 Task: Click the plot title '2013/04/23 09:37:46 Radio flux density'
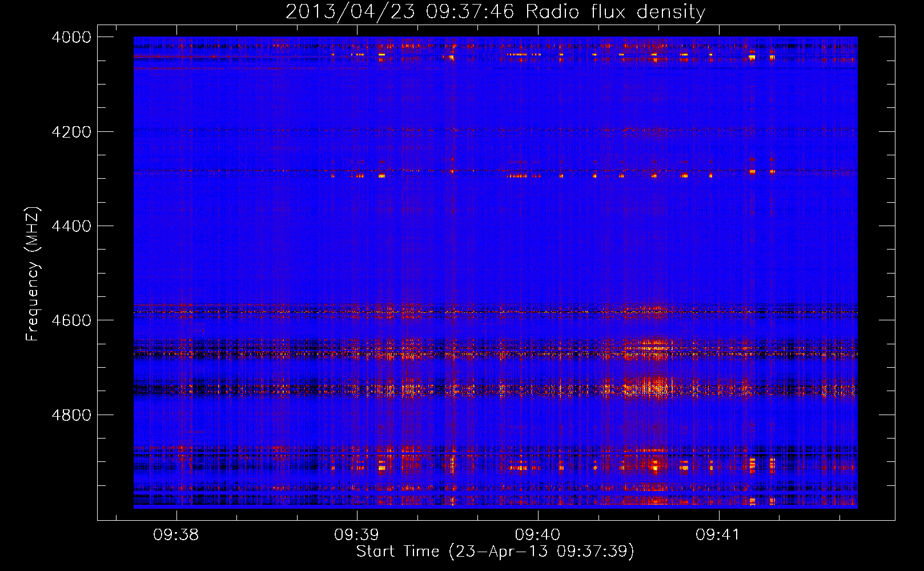coord(495,11)
